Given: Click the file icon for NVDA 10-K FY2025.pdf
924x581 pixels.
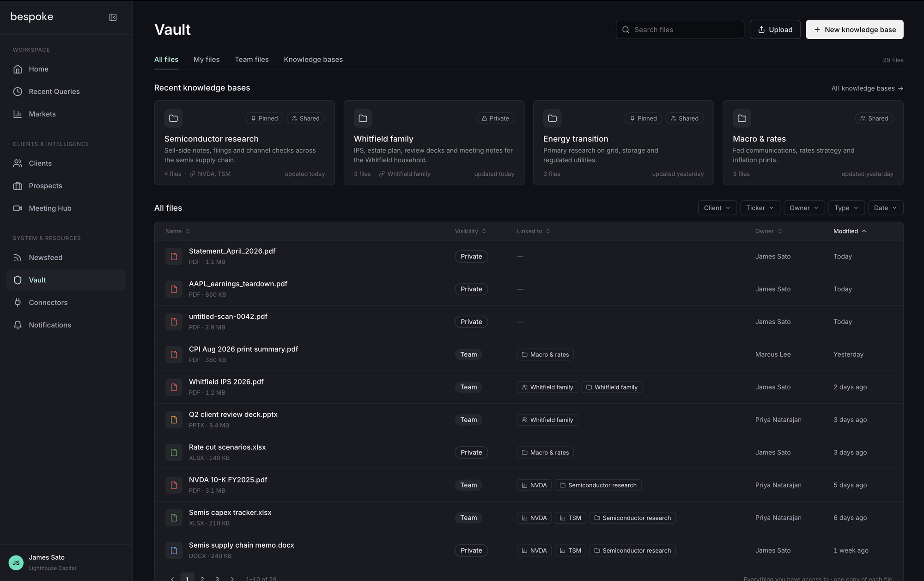Looking at the screenshot, I should pyautogui.click(x=174, y=485).
